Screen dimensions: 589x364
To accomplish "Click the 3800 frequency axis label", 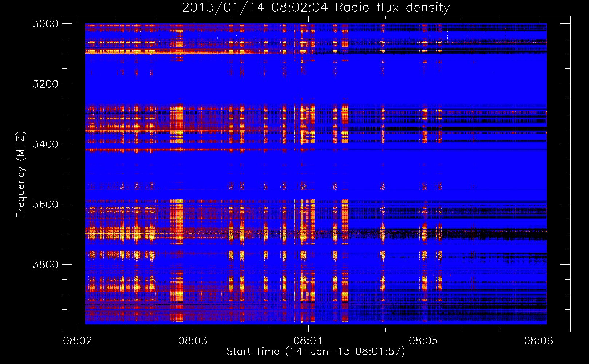I will point(46,265).
